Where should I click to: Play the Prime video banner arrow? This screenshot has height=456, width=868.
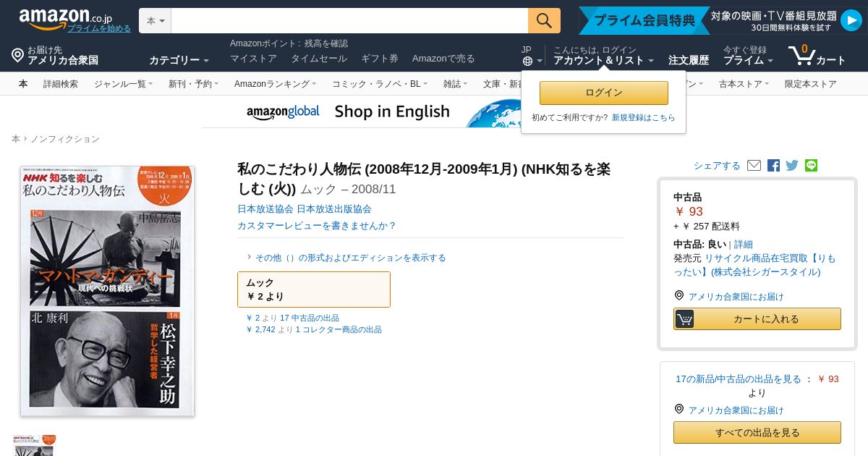point(851,20)
